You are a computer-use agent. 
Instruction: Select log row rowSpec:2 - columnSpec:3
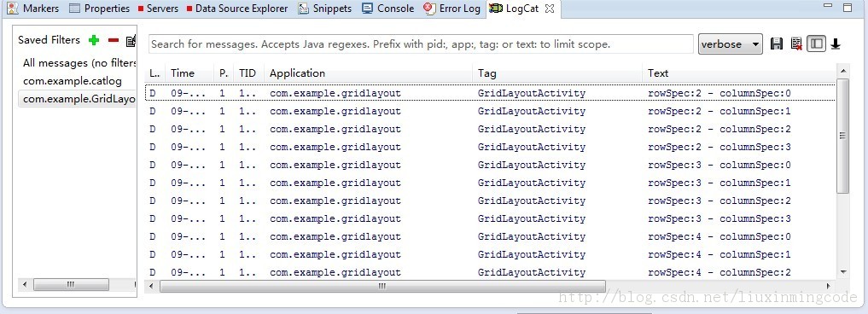pyautogui.click(x=490, y=147)
